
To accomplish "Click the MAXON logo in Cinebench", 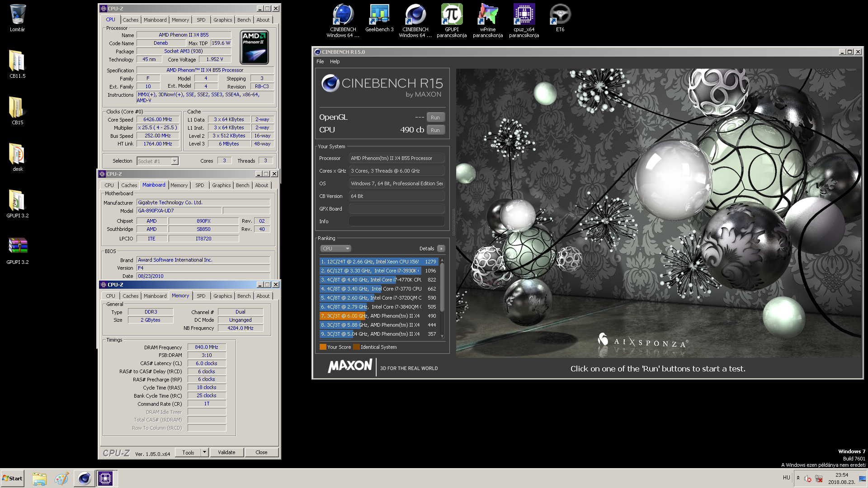I will click(x=350, y=366).
